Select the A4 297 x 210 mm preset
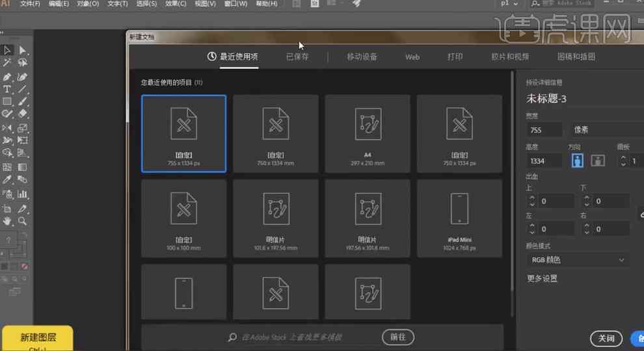 (368, 134)
